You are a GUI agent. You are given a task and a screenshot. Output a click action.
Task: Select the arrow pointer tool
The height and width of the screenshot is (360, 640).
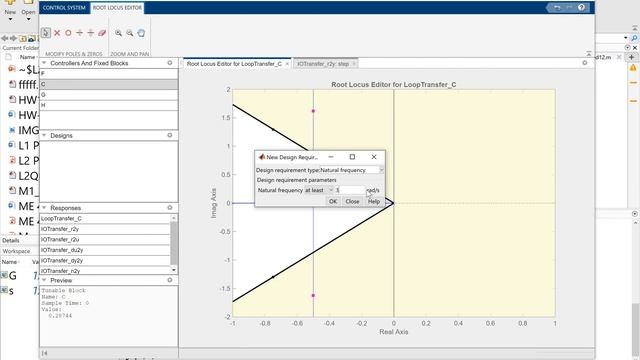pyautogui.click(x=46, y=33)
